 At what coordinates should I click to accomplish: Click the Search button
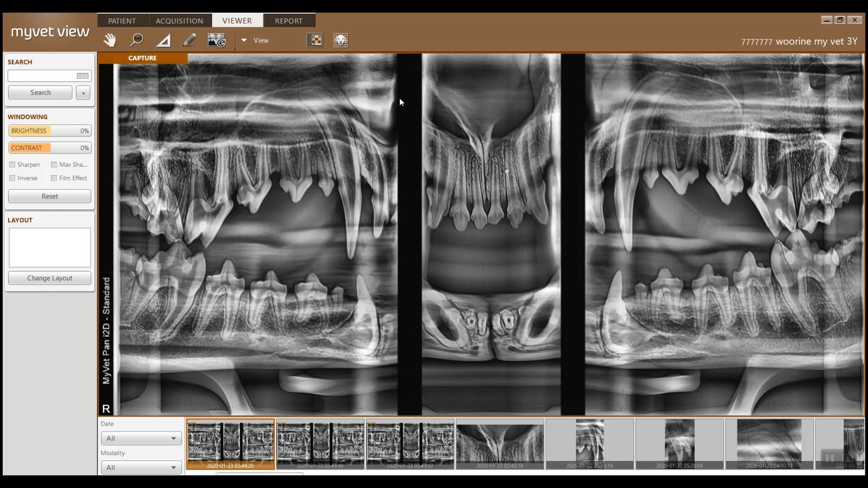tap(40, 93)
